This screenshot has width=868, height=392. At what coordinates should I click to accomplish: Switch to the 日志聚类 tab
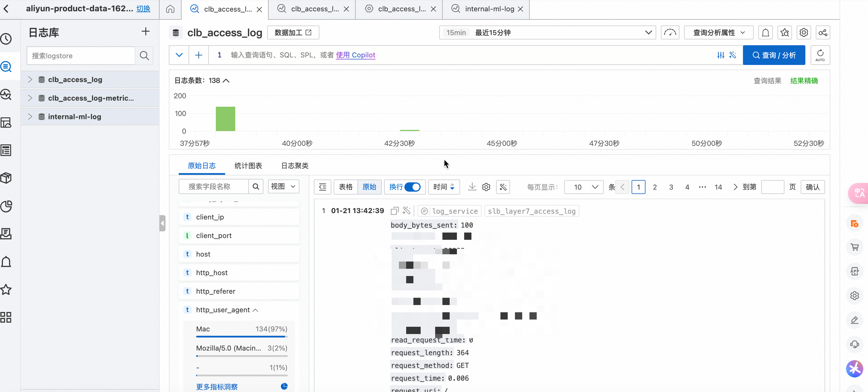tap(294, 166)
